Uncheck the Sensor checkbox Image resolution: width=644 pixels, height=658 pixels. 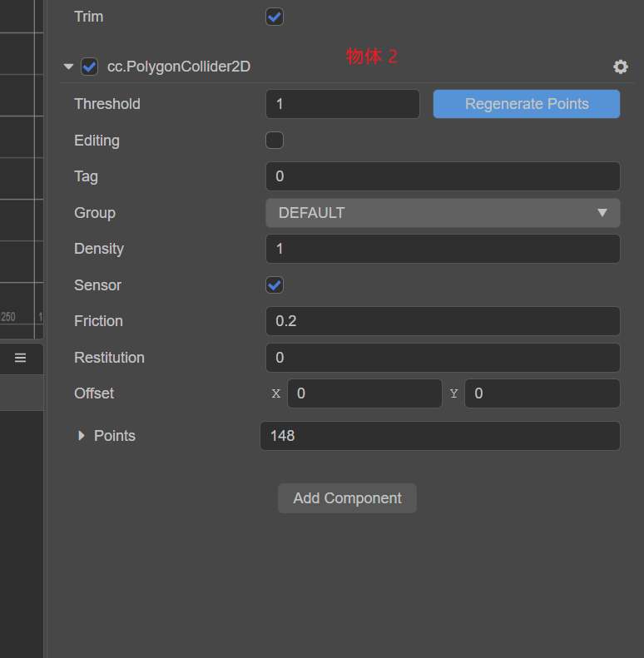coord(274,285)
